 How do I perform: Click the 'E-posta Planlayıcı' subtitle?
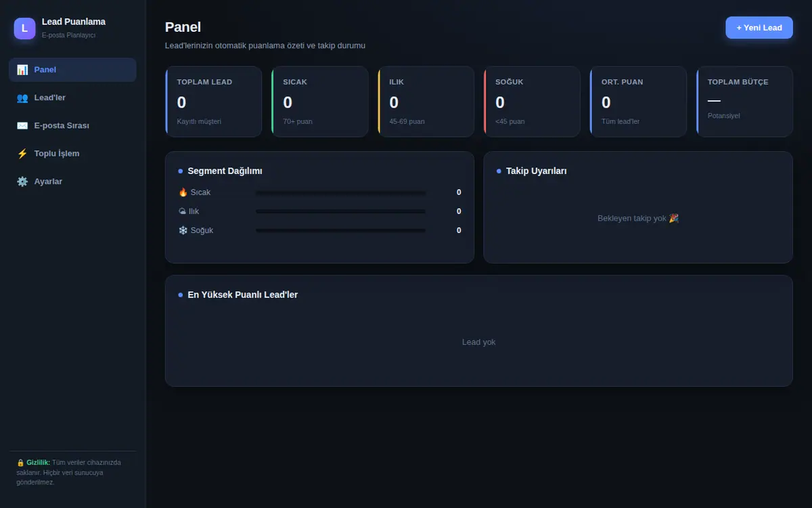point(68,35)
